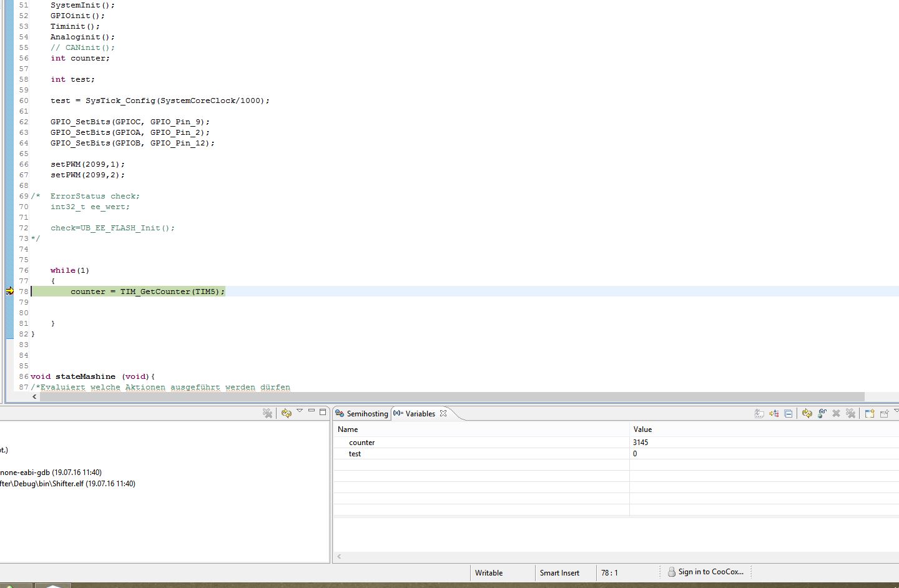Click the Variables panel scroll left arrow
Screen dimensions: 899x588
(340, 556)
